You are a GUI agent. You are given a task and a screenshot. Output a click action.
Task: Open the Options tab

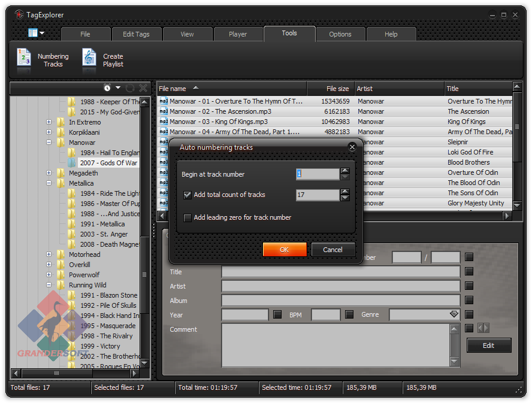(x=340, y=34)
